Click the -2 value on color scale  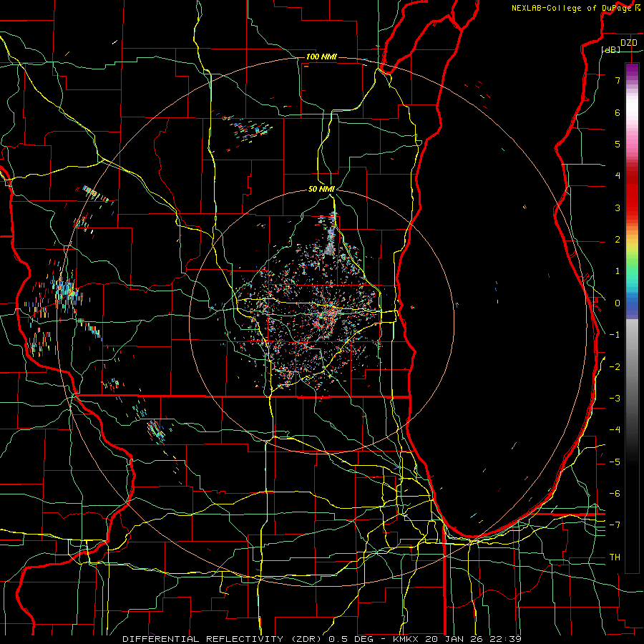click(615, 367)
